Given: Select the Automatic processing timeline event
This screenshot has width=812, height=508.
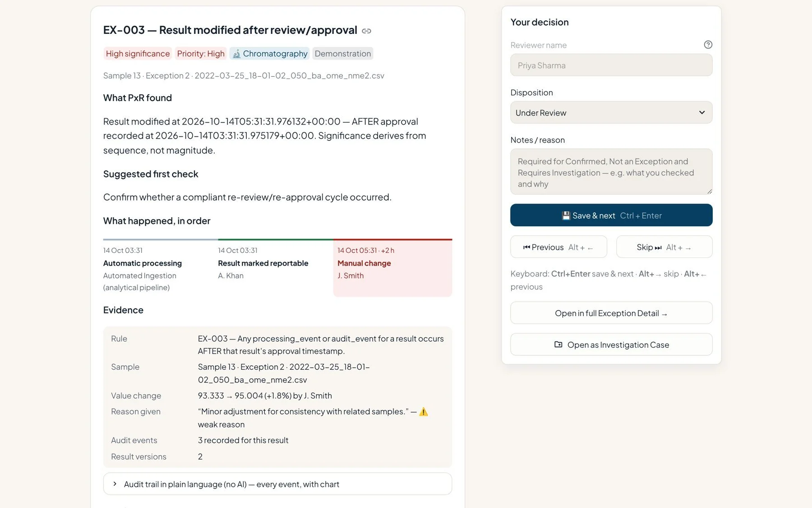Looking at the screenshot, I should (161, 268).
